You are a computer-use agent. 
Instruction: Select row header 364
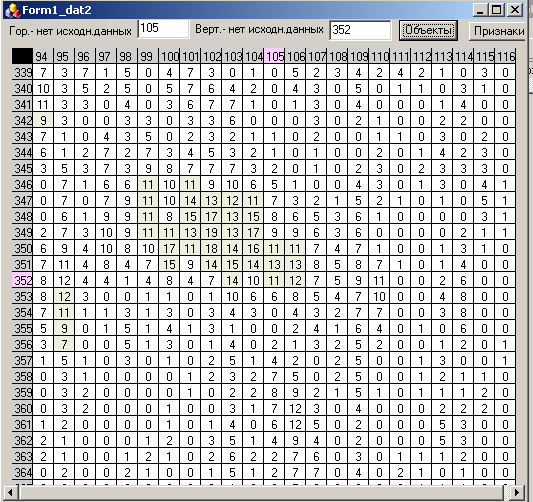click(x=22, y=472)
